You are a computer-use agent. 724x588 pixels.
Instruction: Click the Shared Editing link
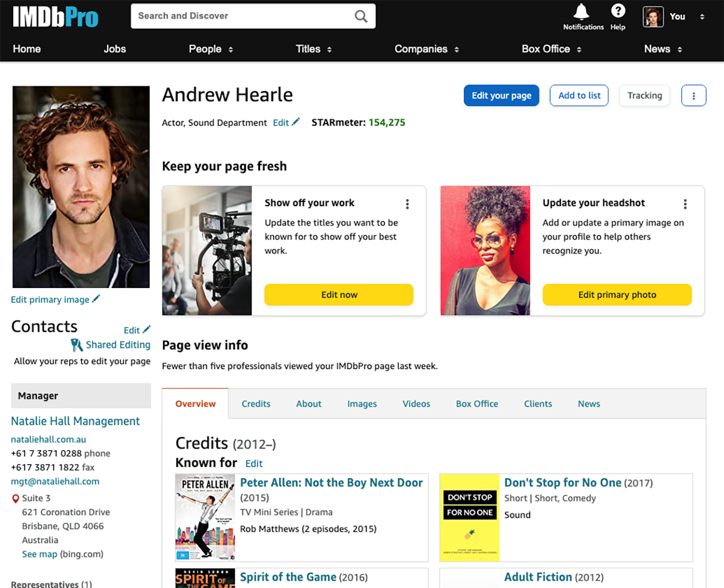tap(118, 345)
